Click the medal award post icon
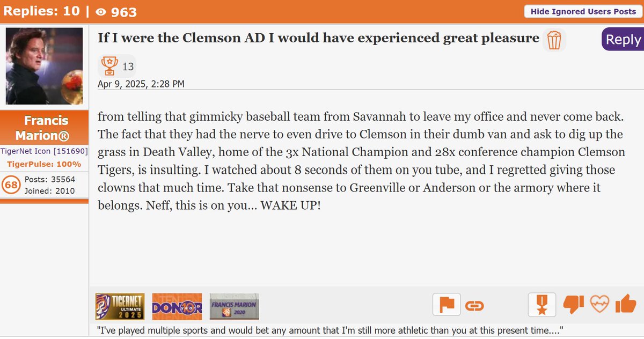 (x=541, y=305)
